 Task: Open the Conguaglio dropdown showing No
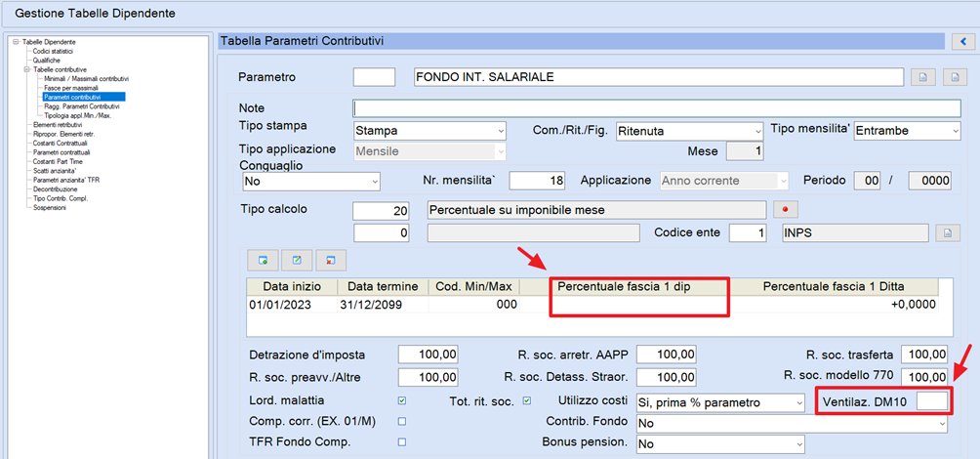pos(310,182)
